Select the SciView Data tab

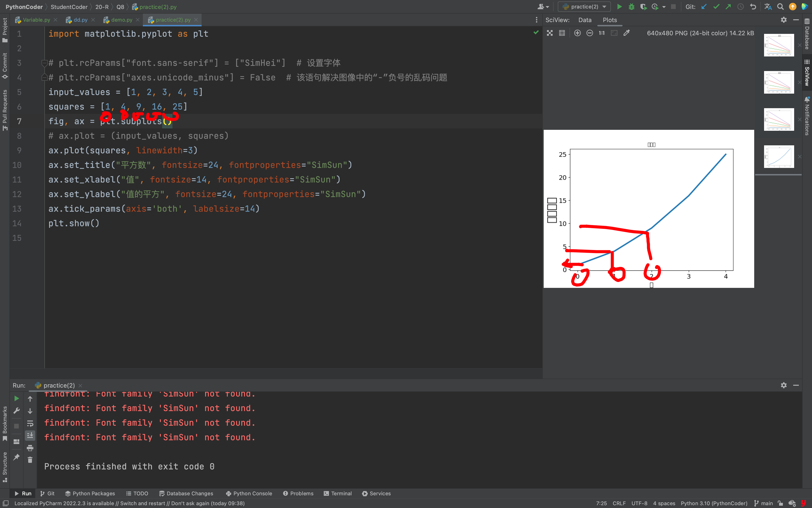point(585,20)
